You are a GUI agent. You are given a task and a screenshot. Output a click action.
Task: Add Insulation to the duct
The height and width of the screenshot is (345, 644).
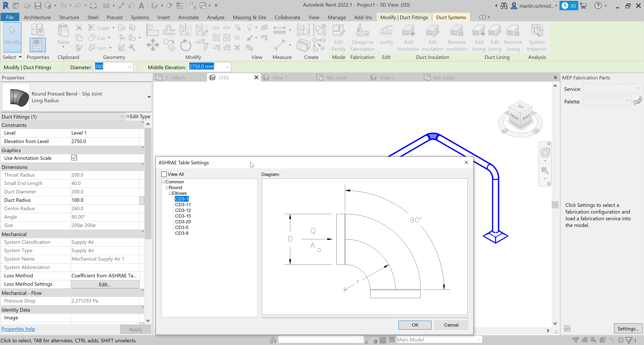click(x=408, y=38)
